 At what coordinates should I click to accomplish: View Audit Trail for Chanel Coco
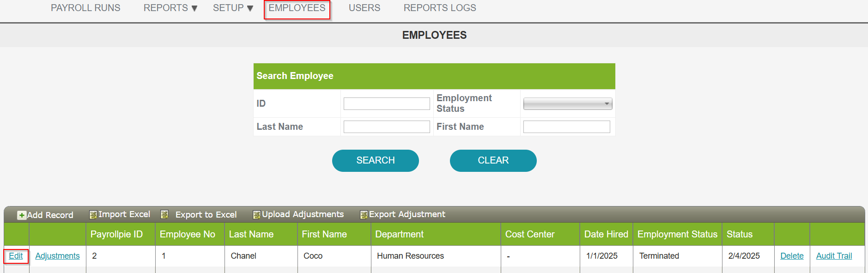click(834, 256)
